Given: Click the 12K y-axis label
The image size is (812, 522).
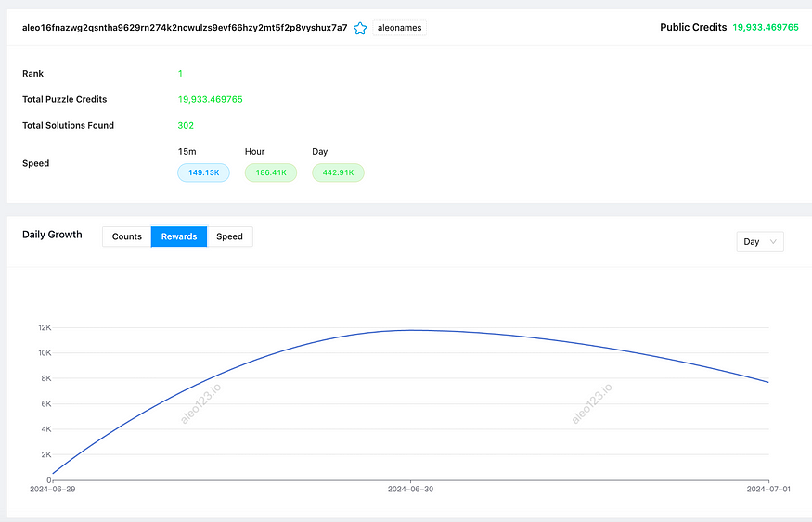Looking at the screenshot, I should pyautogui.click(x=45, y=327).
